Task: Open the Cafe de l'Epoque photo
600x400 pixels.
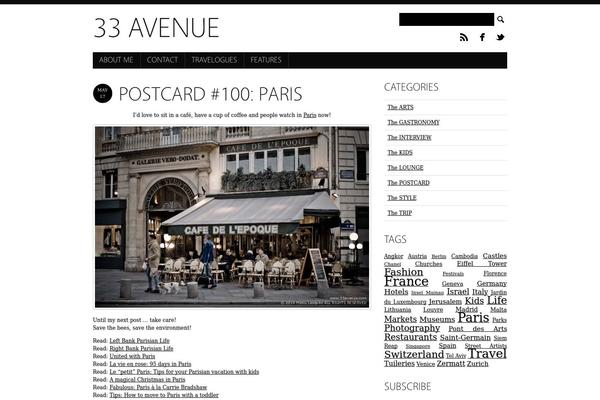Action: tap(232, 217)
